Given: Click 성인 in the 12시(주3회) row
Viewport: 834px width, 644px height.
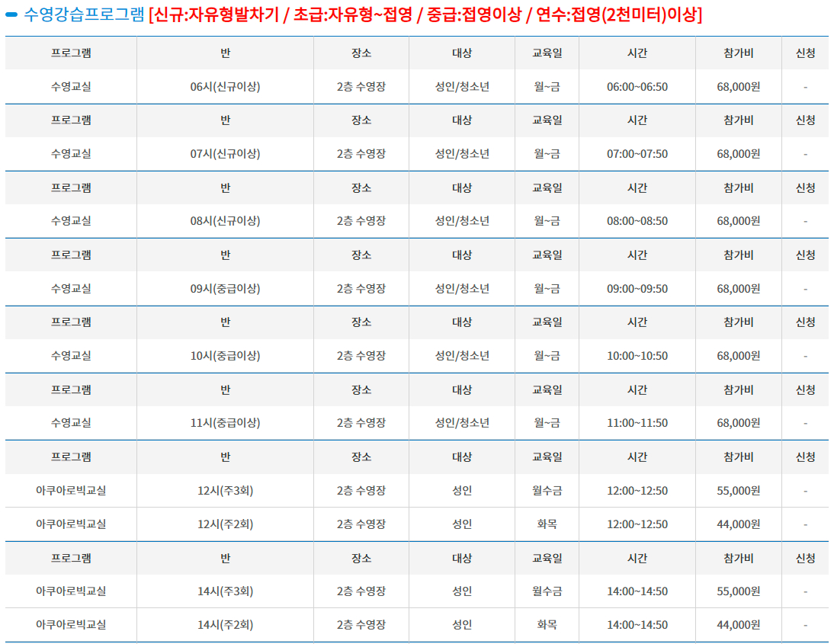Looking at the screenshot, I should [x=462, y=491].
